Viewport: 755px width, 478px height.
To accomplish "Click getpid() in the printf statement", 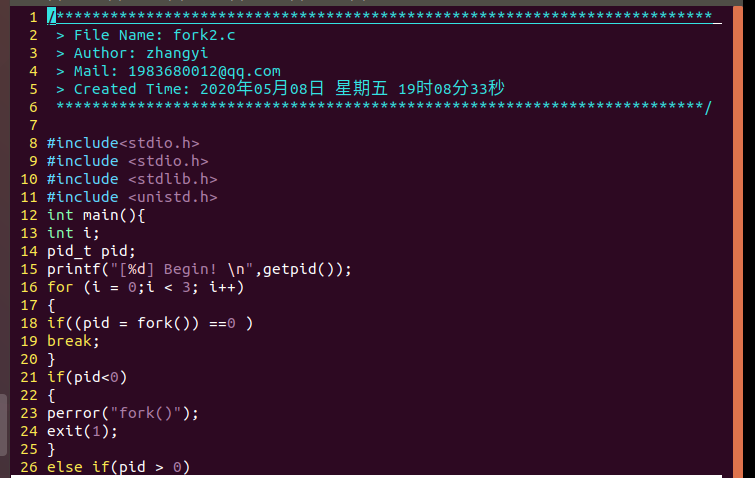I will [303, 269].
